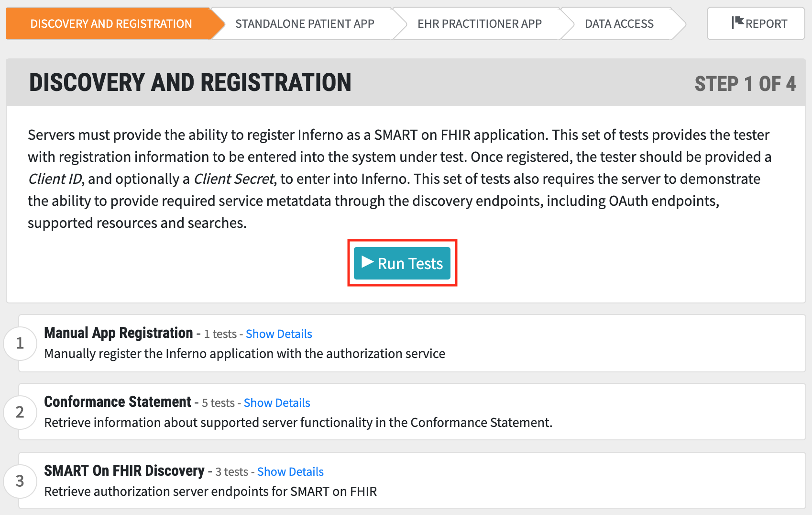
Task: Click 'Manually register the Inferno application' description
Action: [x=245, y=354]
